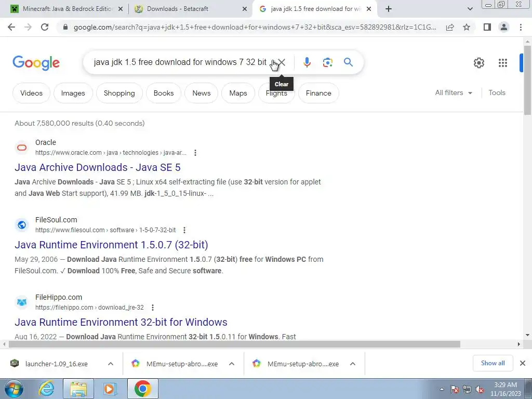Viewport: 532px width, 399px height.
Task: Expand options for launcher-1.09_16.exe download
Action: 111,364
